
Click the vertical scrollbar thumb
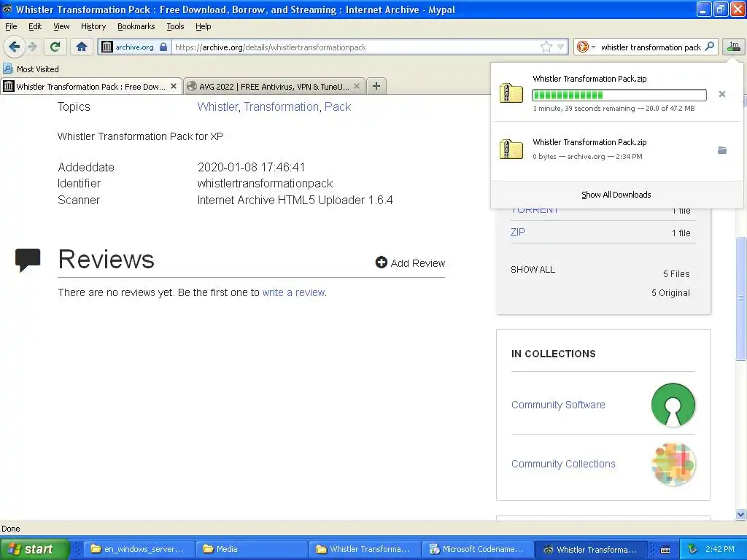(x=740, y=297)
